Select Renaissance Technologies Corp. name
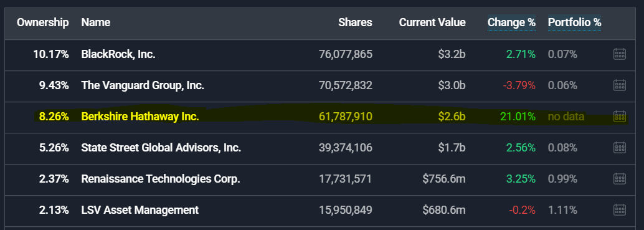 [x=161, y=179]
